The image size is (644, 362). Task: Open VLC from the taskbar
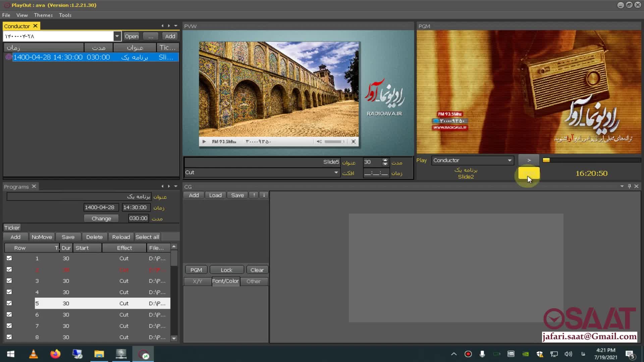point(33,354)
